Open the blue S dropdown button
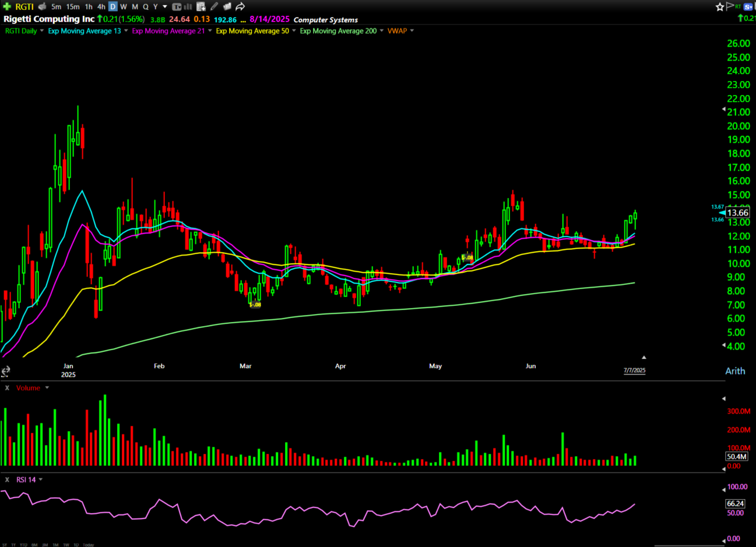The height and width of the screenshot is (547, 756). tap(749, 6)
